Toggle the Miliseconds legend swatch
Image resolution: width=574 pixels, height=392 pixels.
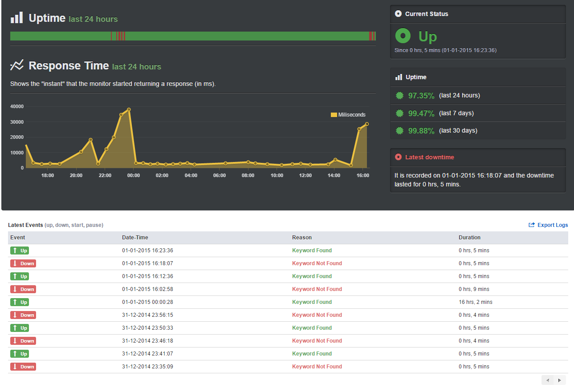pyautogui.click(x=334, y=115)
